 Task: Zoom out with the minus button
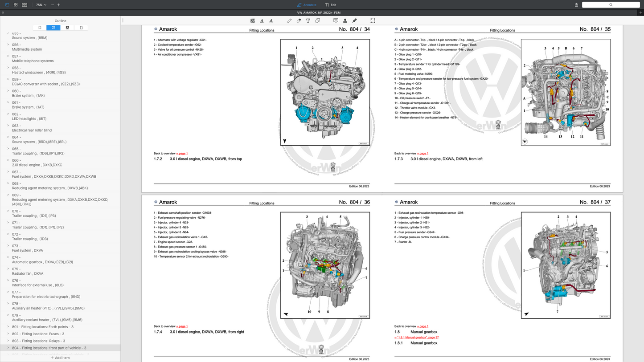coord(53,5)
